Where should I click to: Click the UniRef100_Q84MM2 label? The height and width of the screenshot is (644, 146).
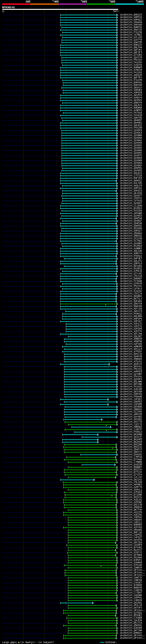tap(131, 123)
